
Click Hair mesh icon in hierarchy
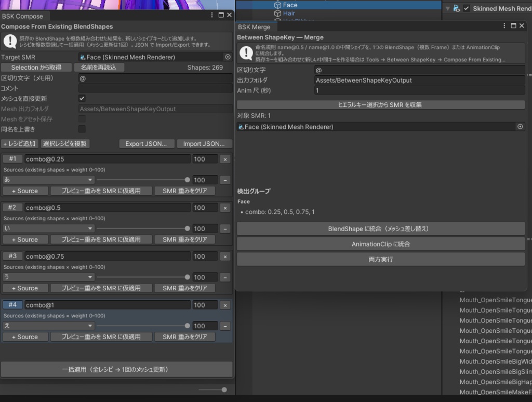pyautogui.click(x=277, y=13)
